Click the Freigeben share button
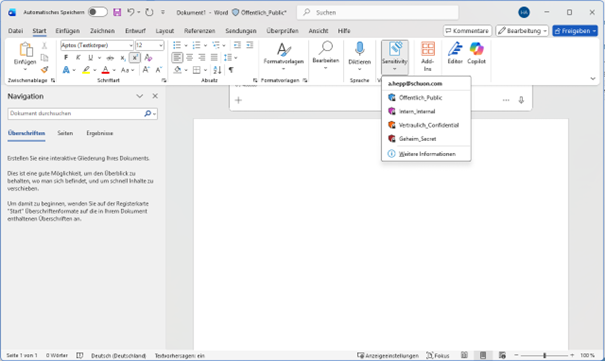Image resolution: width=605 pixels, height=361 pixels. click(575, 31)
